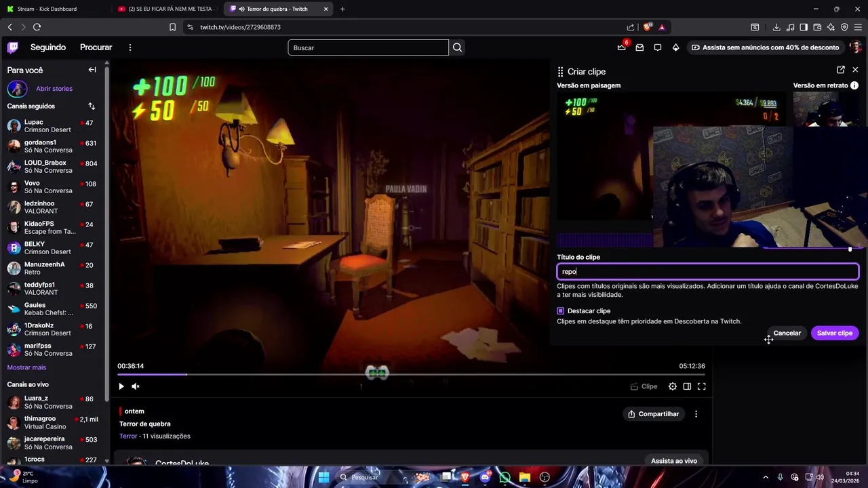The height and width of the screenshot is (488, 868).
Task: Open Prime loot crown icon
Action: tap(622, 47)
